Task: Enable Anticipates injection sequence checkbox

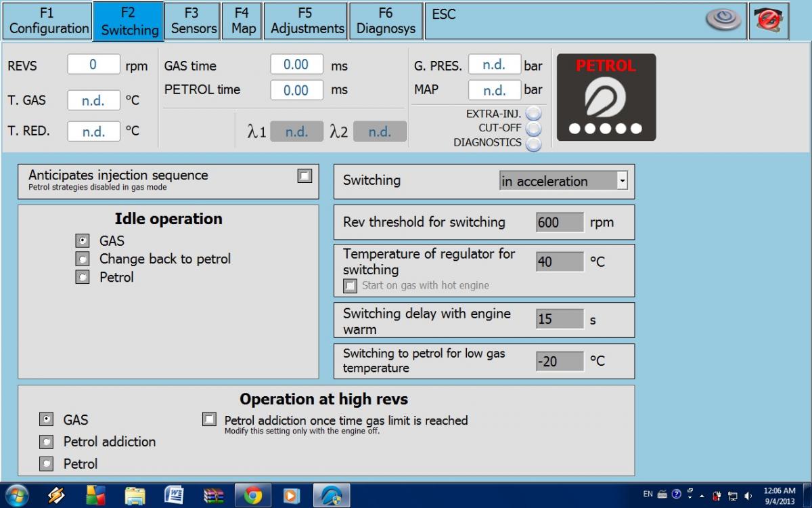Action: 304,176
